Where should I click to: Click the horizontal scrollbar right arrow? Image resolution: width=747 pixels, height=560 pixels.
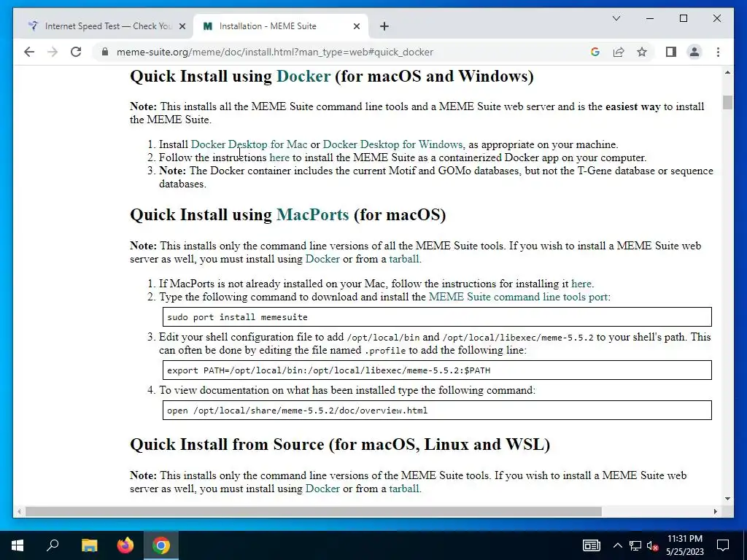tap(715, 511)
